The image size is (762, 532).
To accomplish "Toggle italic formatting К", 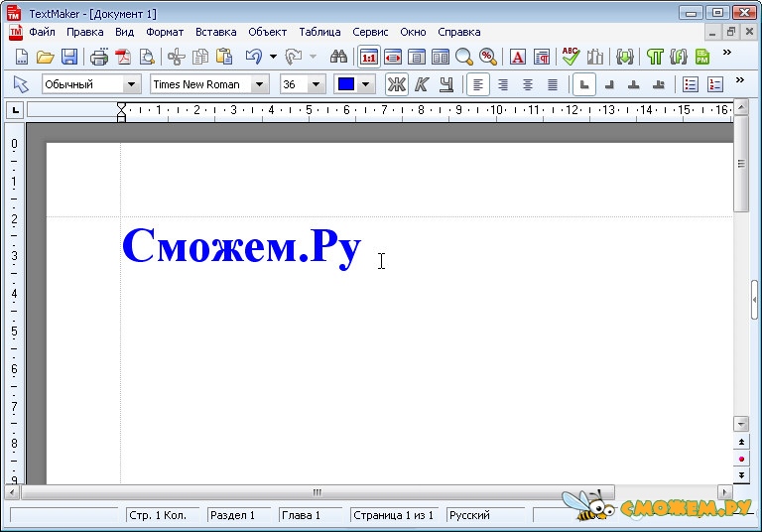I will (x=422, y=84).
